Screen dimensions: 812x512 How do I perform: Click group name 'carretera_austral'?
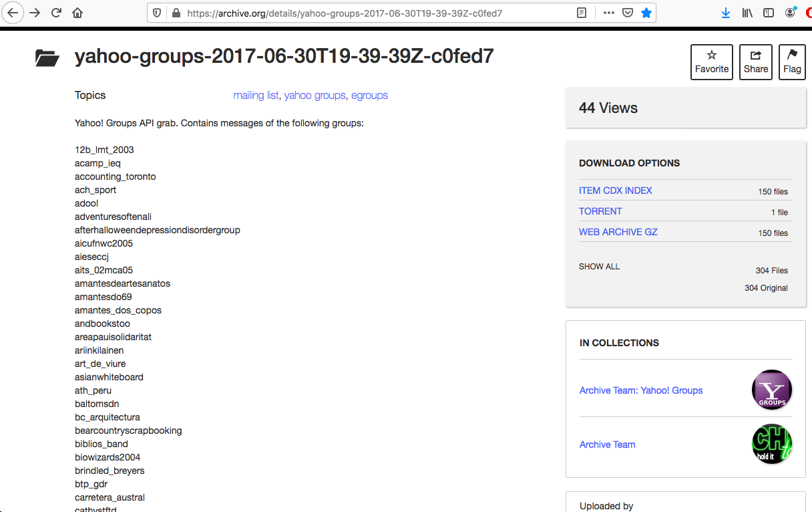tap(110, 497)
